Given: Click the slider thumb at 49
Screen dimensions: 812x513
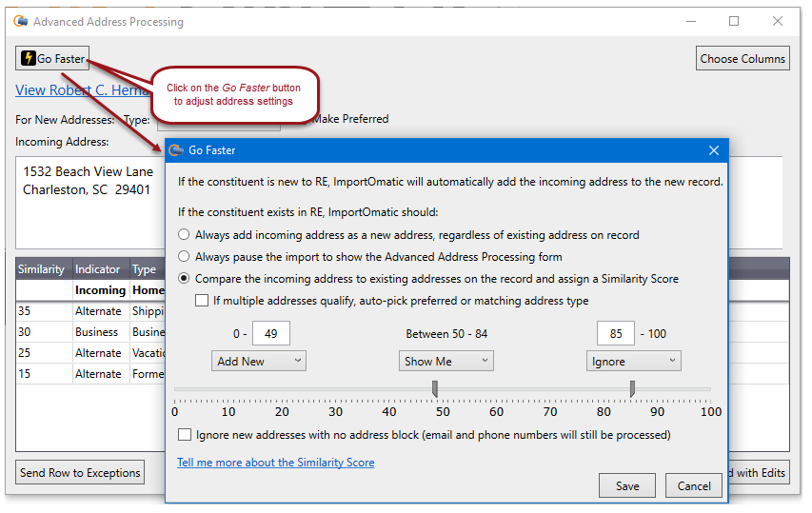Looking at the screenshot, I should [x=435, y=388].
